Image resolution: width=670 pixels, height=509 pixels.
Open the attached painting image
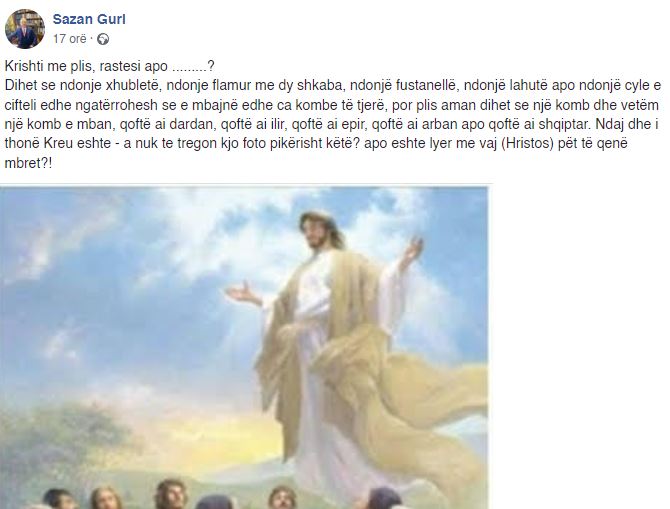click(x=244, y=347)
